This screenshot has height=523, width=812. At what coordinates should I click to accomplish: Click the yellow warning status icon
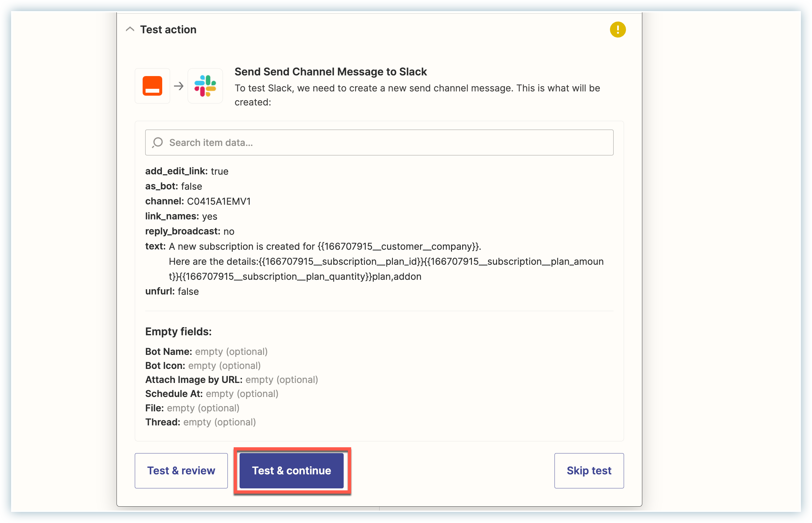tap(617, 30)
